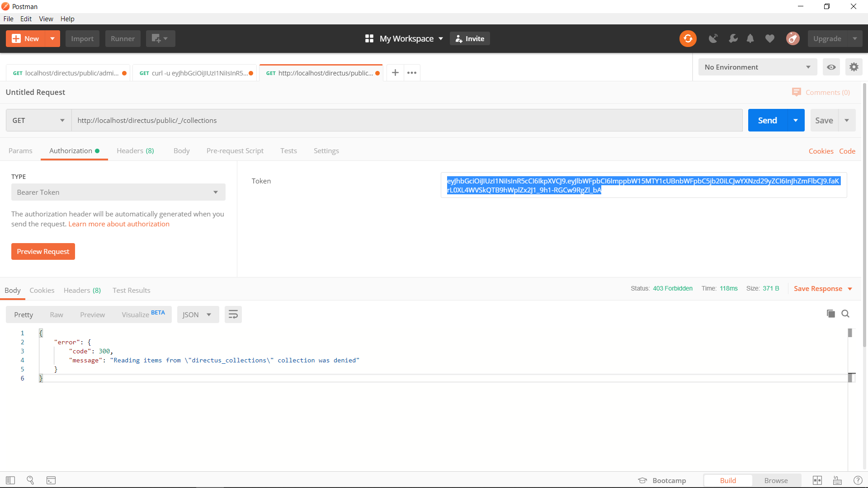Screen dimensions: 868x488
Task: Copy the response body using the copy icon
Action: [830, 313]
